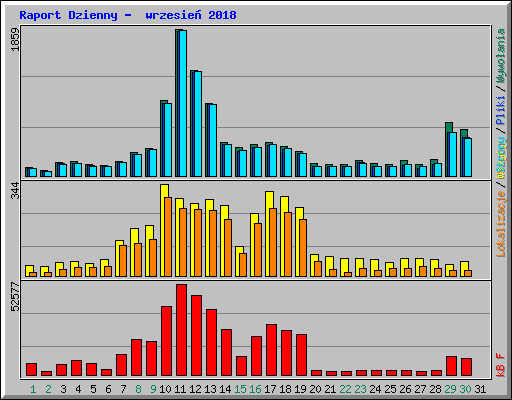
Task: Click the yellow visits bar for day 10
Action: tap(163, 230)
